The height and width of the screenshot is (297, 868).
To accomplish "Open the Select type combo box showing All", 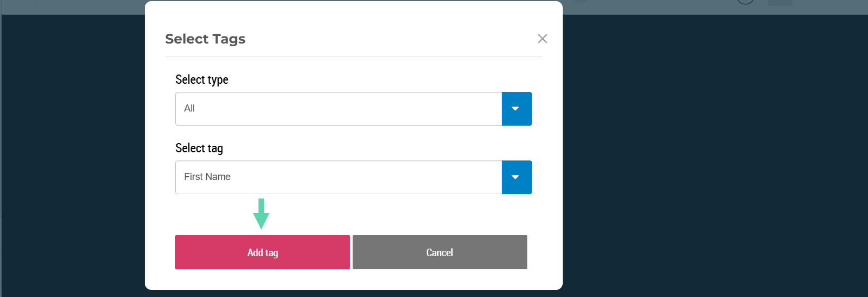I will [x=338, y=109].
